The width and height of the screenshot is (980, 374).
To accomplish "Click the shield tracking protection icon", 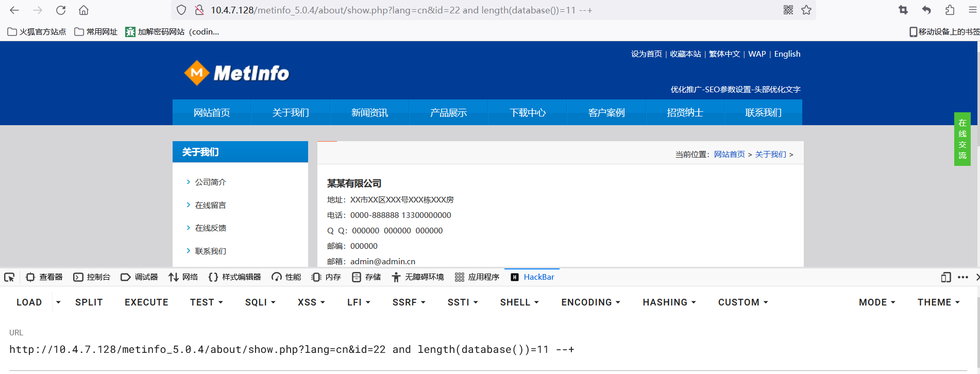I will tap(181, 10).
